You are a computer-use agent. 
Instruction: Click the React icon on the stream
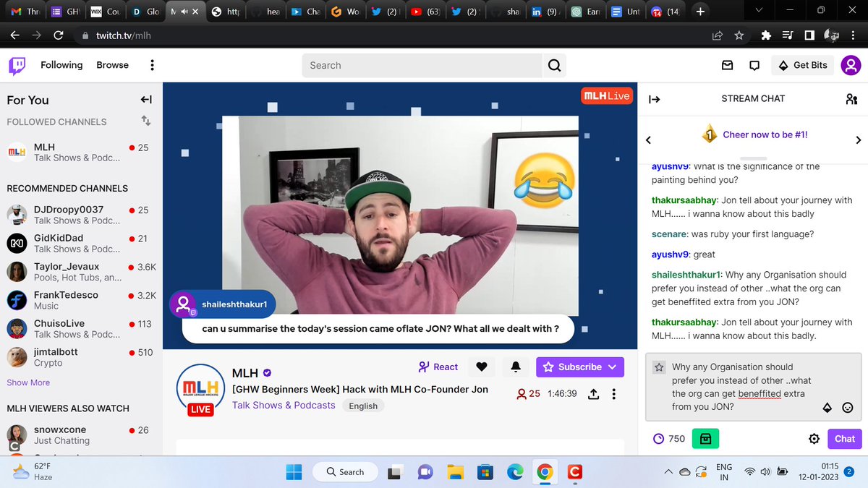tap(438, 367)
